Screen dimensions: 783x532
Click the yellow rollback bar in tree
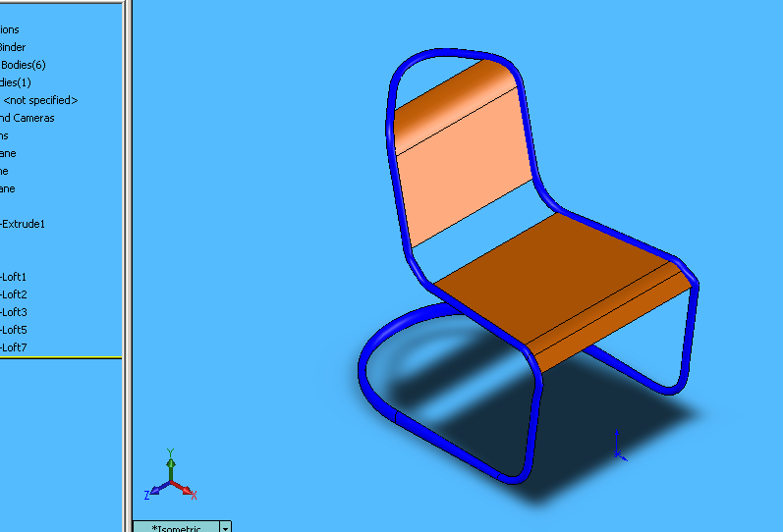(x=61, y=357)
